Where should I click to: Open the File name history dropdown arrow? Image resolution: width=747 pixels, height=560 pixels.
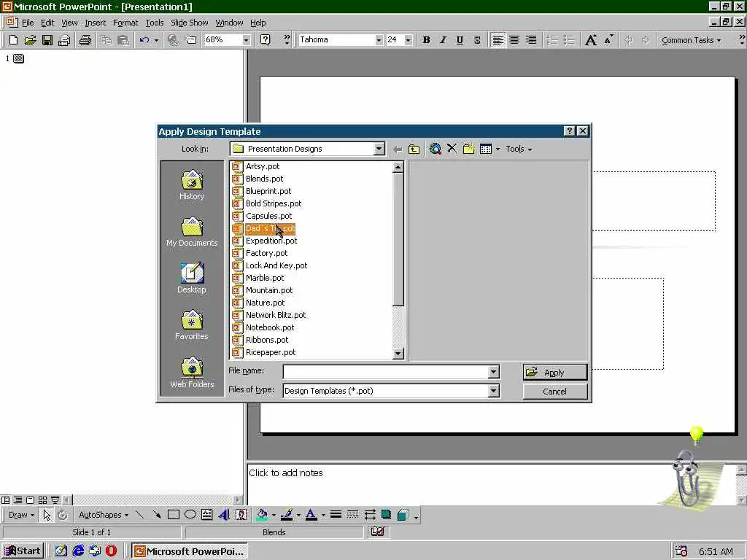(494, 372)
